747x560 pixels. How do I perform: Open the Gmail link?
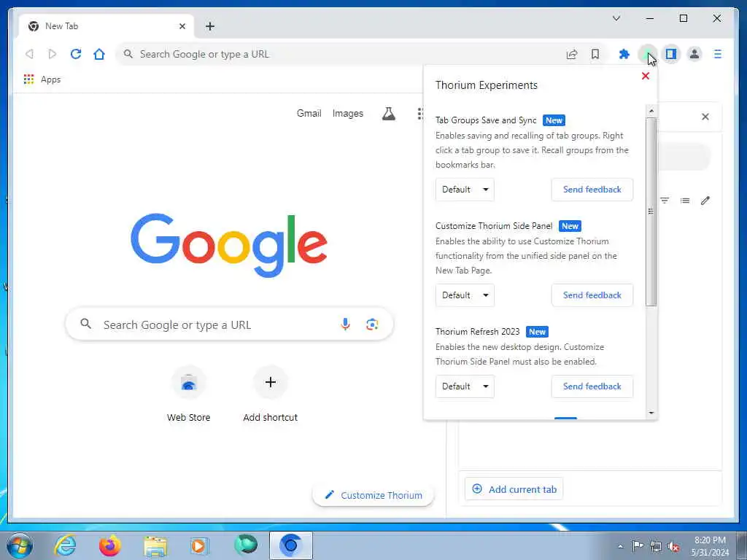point(309,113)
